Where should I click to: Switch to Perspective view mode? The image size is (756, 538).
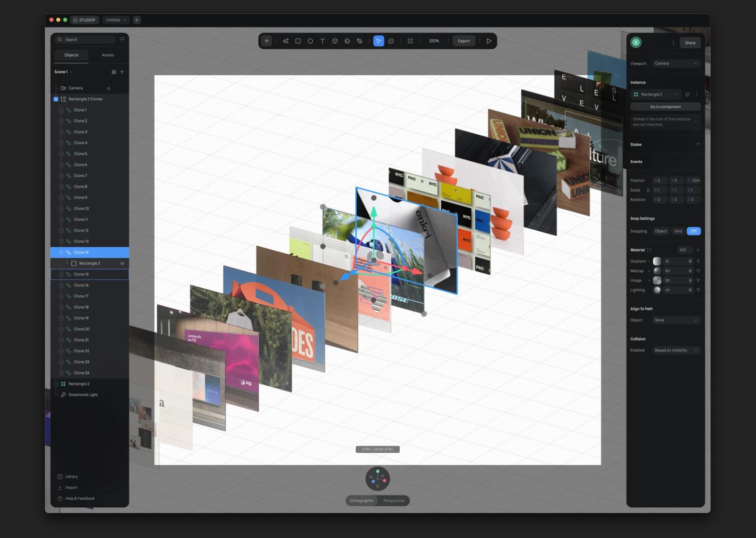coord(394,501)
